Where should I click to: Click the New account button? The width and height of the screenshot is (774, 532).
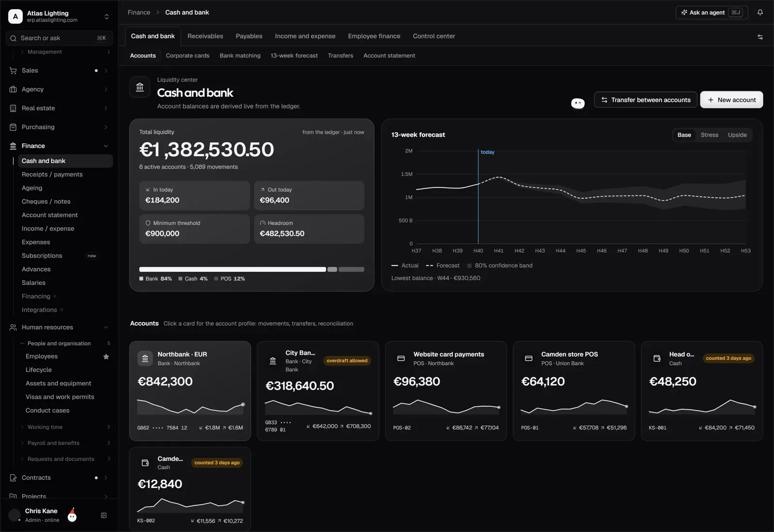(731, 100)
